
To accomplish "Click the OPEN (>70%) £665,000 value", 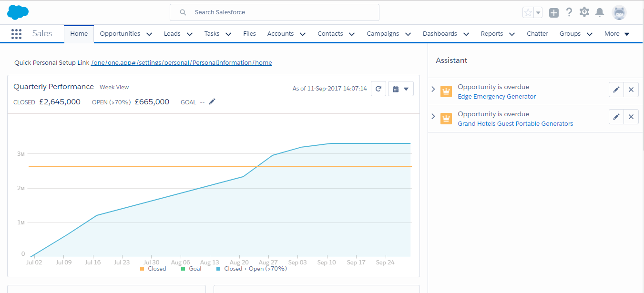I will 152,102.
